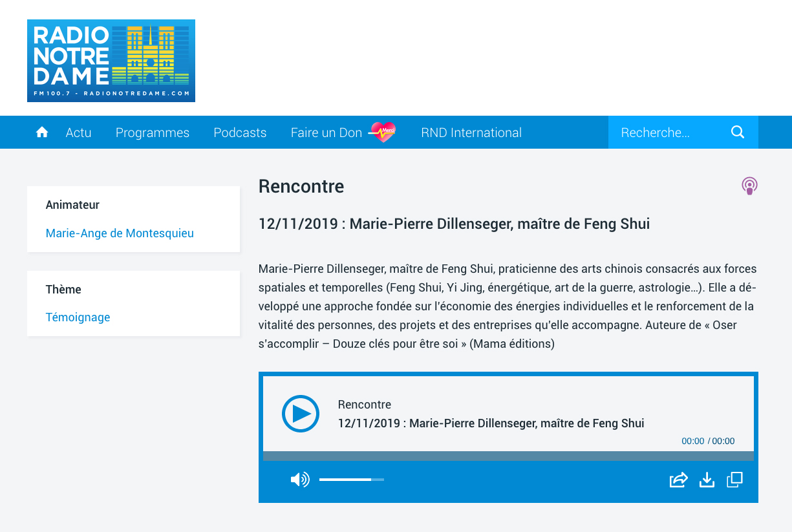
Task: Share the episode using share icon
Action: [x=678, y=480]
